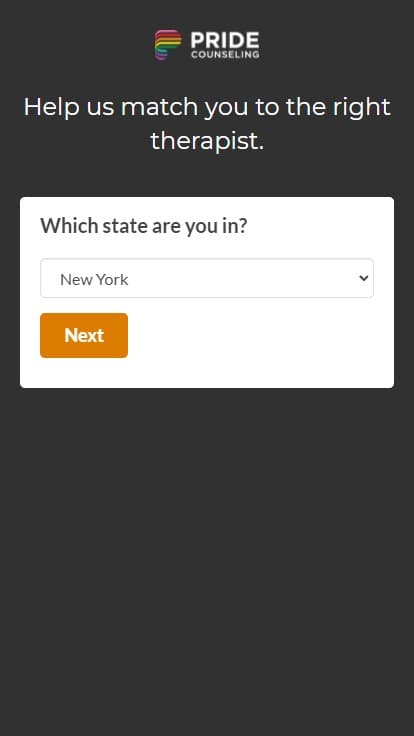This screenshot has width=414, height=736.
Task: Click the gap between dropdown and Next button
Action: pyautogui.click(x=207, y=305)
